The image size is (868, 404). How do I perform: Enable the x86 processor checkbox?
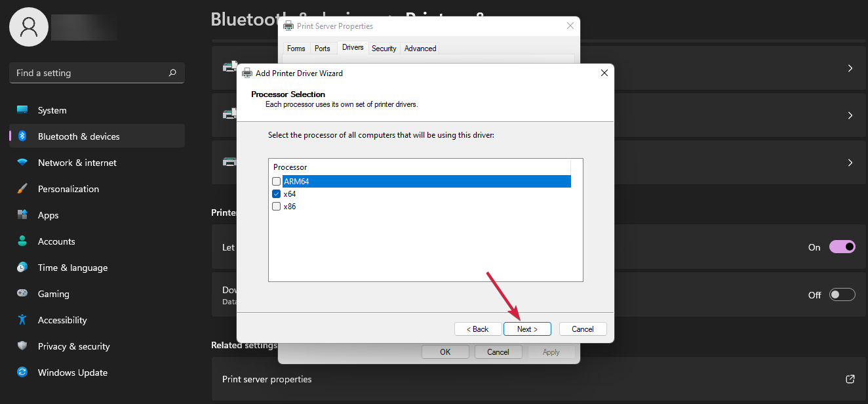click(276, 206)
